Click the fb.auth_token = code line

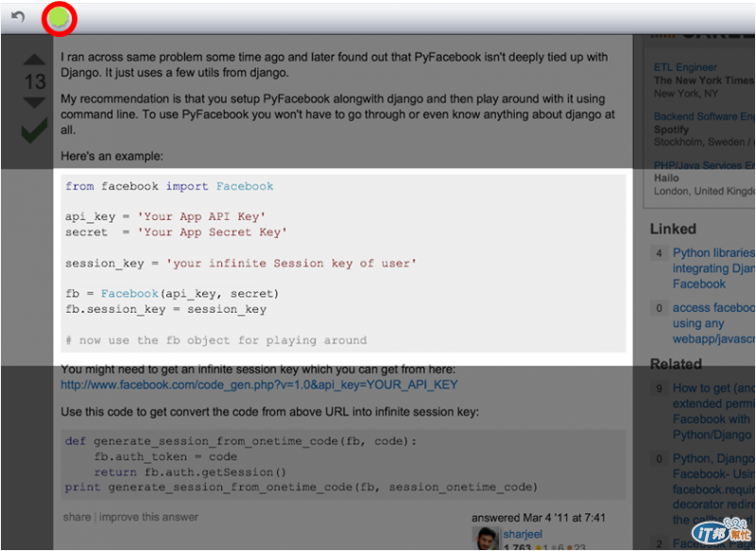[x=165, y=456]
